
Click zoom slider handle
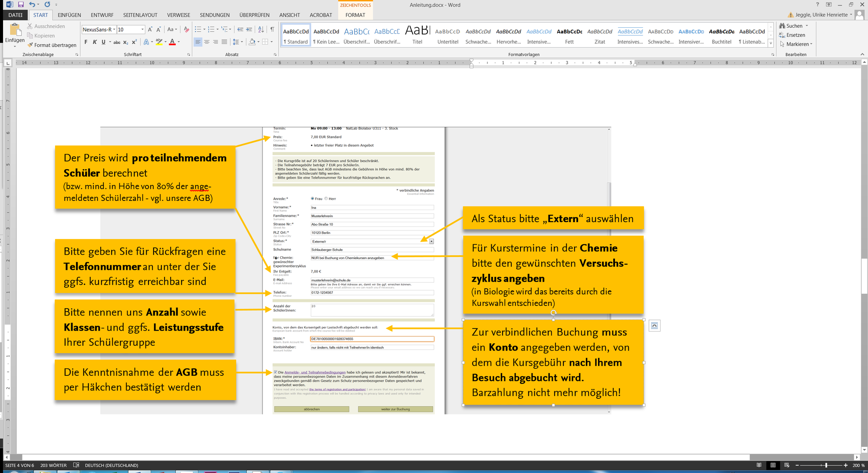pos(826,465)
